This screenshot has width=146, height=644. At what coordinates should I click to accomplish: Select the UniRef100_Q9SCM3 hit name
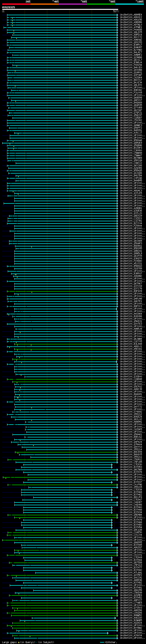(x=131, y=42)
